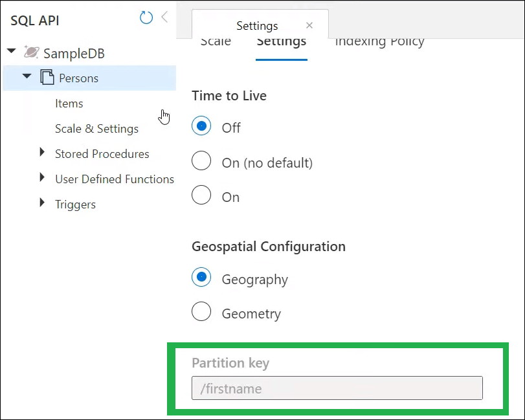Open Scale & Settings for Persons

click(96, 128)
